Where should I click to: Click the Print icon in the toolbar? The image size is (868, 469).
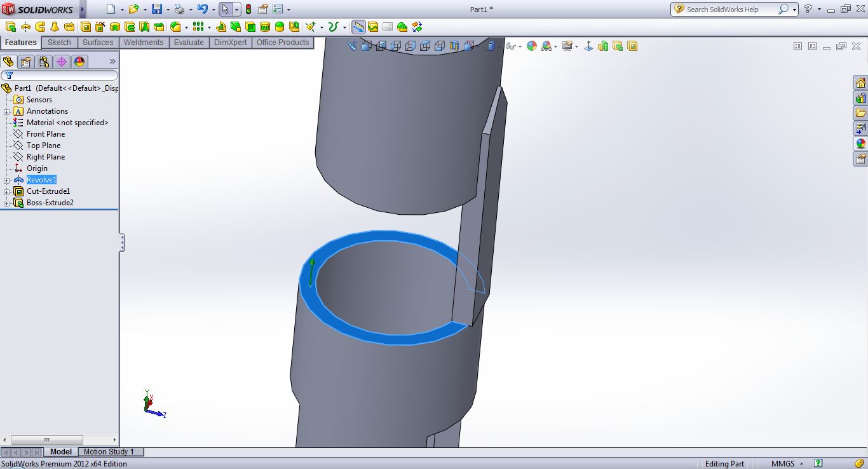click(179, 9)
